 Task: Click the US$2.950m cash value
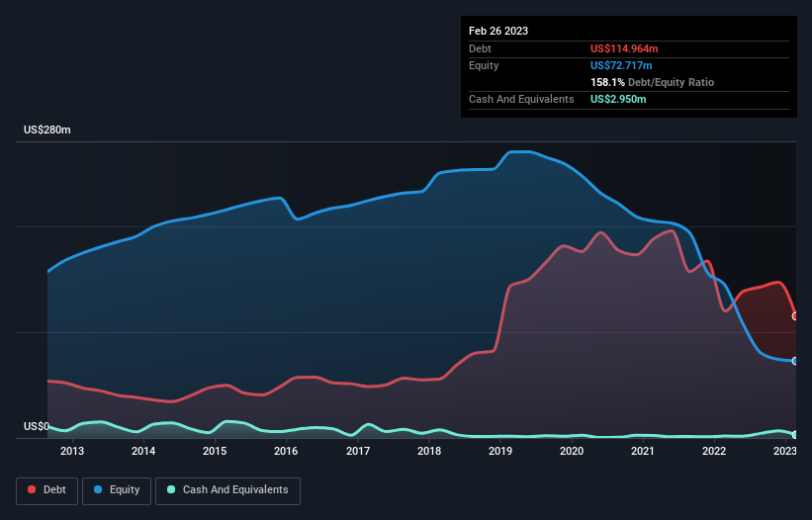click(x=618, y=99)
